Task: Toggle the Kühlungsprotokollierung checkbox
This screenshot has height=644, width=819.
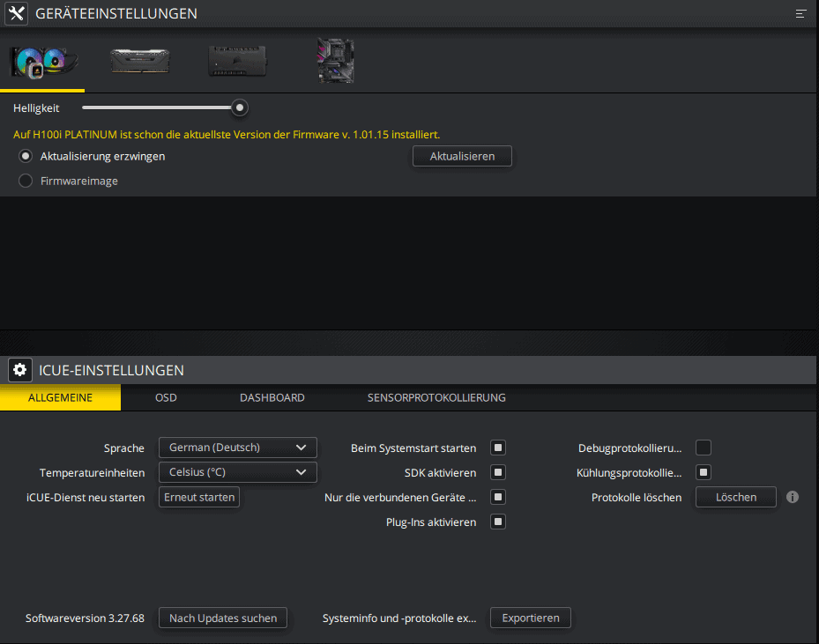Action: [704, 472]
